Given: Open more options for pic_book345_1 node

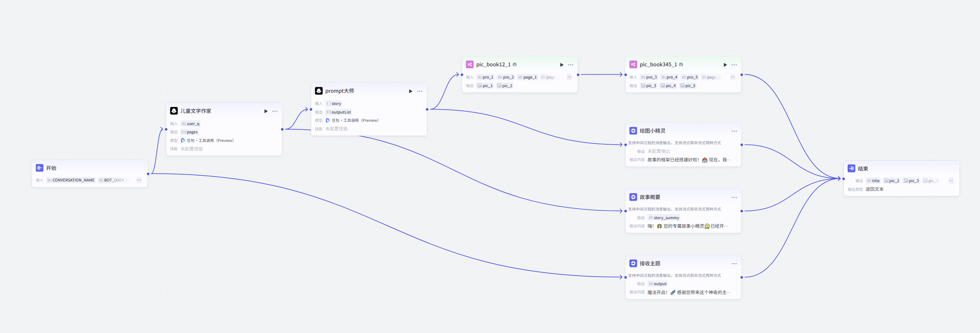Looking at the screenshot, I should click(734, 65).
